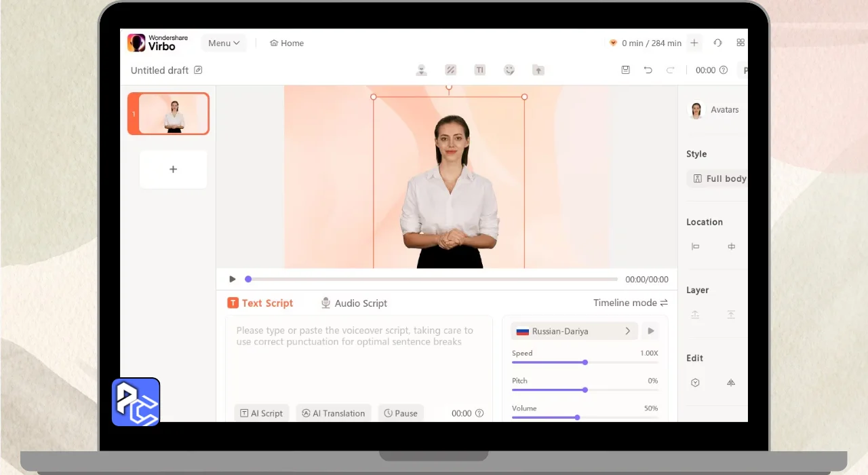Open Russian-Dariya voice selector
The width and height of the screenshot is (868, 475).
pyautogui.click(x=574, y=331)
